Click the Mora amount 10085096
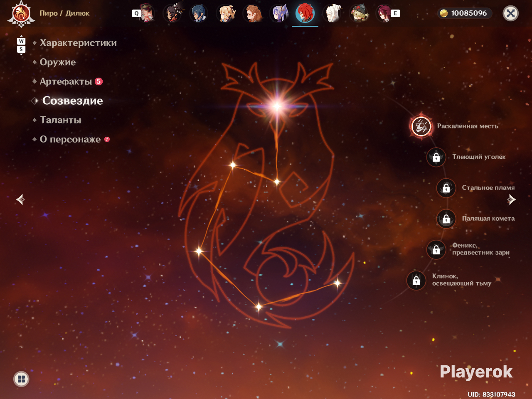532x399 pixels. 469,13
